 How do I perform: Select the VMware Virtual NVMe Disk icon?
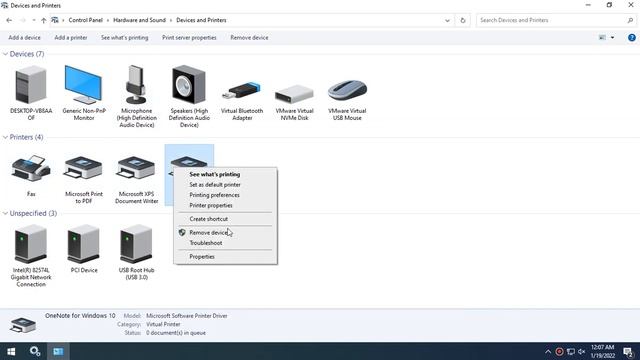(294, 94)
